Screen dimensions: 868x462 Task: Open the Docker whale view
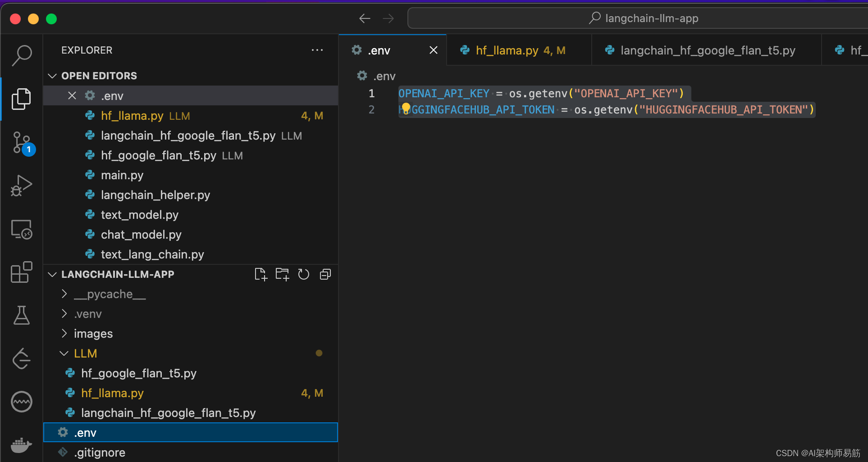coord(22,445)
